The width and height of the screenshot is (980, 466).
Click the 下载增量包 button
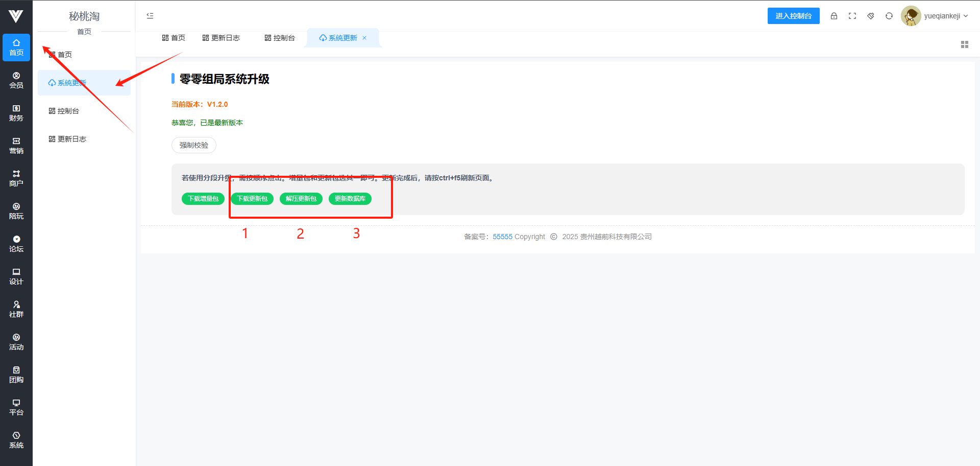(203, 199)
